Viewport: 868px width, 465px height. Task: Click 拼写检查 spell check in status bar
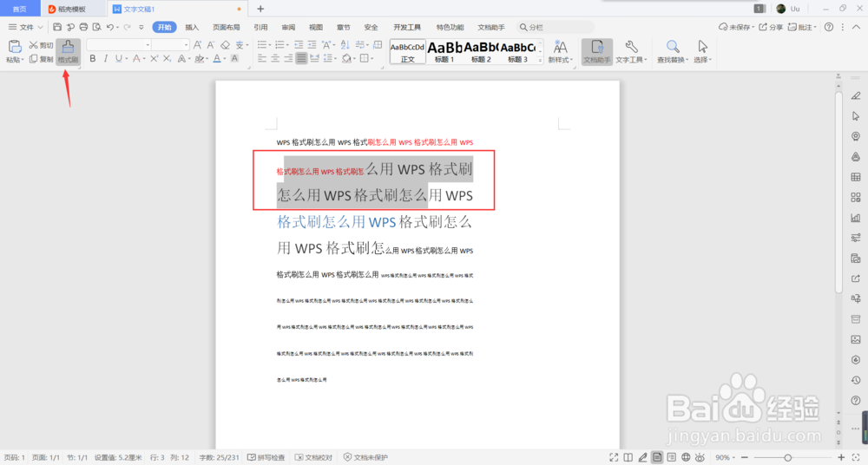pyautogui.click(x=266, y=457)
